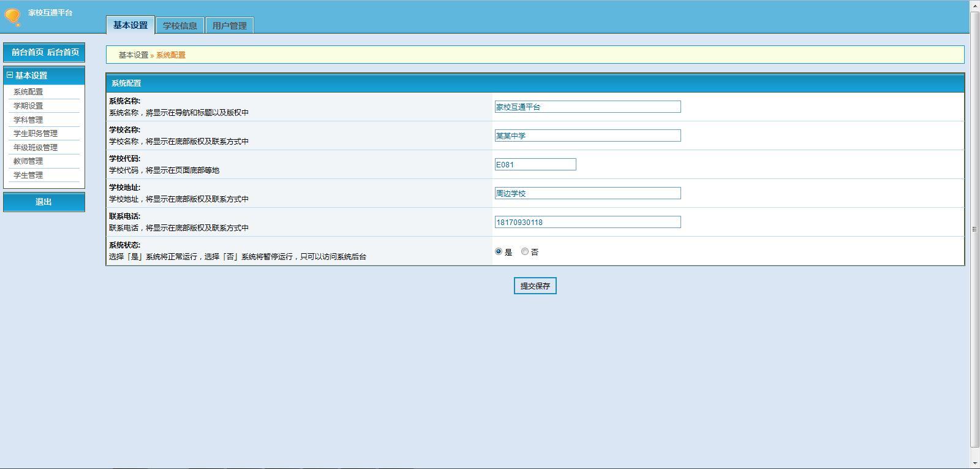
Task: Click 基本设置 in the breadcrumb
Action: tap(134, 55)
